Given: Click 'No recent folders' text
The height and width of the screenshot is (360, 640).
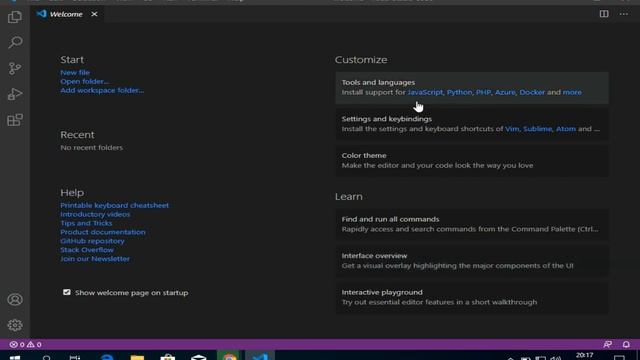Looking at the screenshot, I should tap(91, 148).
